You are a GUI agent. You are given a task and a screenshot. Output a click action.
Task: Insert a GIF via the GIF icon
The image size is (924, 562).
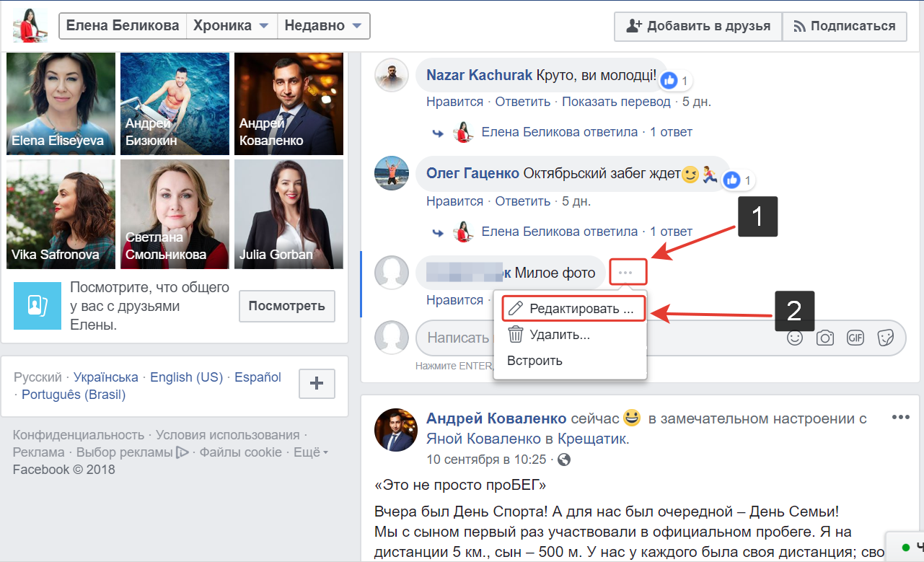pos(855,337)
